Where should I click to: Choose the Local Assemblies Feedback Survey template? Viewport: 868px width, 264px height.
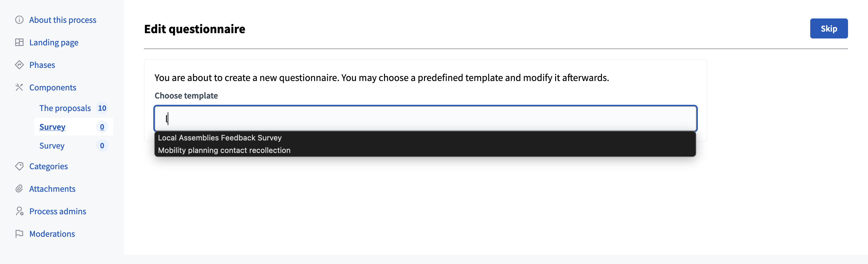(220, 137)
